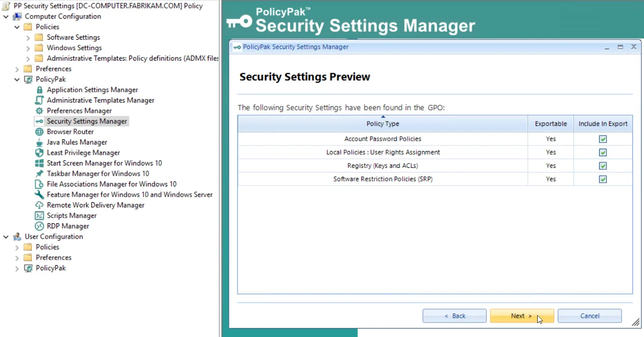Uncheck Include In Export for Account Password Policies

click(603, 139)
